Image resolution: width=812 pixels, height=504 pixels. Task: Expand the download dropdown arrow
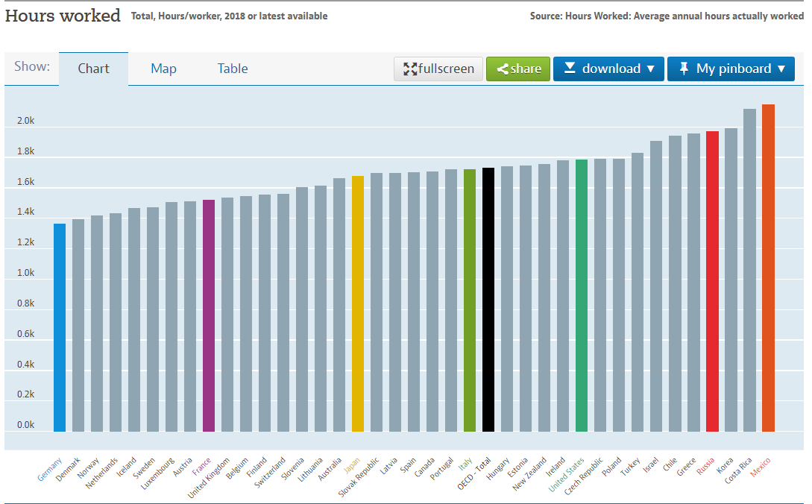pos(650,69)
